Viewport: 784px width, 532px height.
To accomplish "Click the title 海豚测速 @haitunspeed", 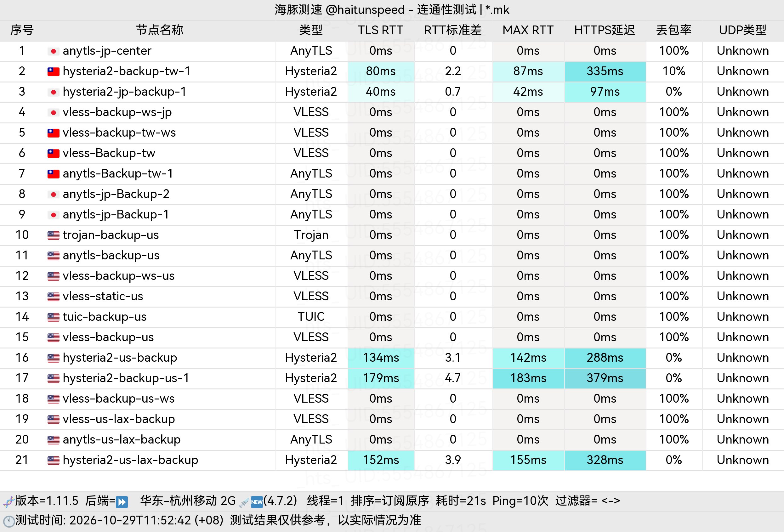I will [339, 10].
